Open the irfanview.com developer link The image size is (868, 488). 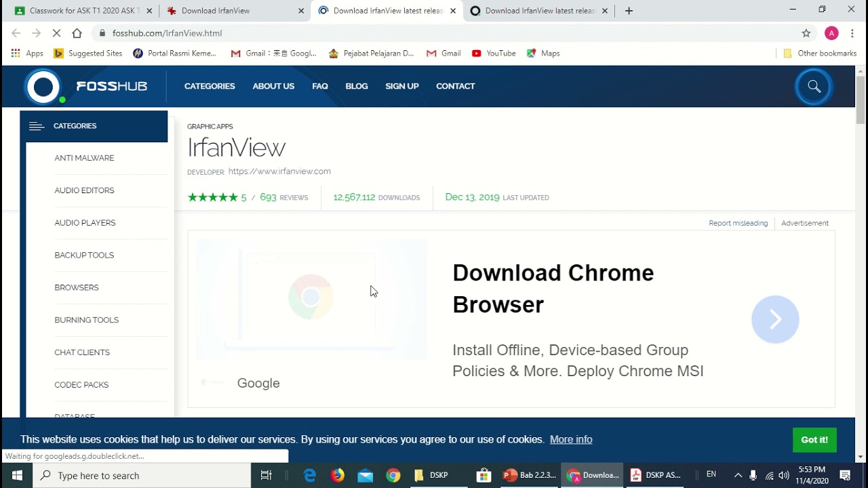point(279,171)
